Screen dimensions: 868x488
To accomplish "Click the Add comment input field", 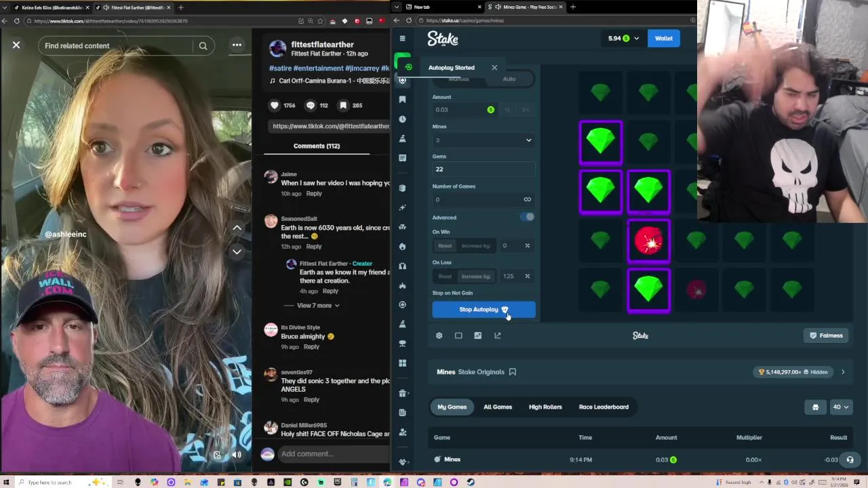I will tap(334, 453).
